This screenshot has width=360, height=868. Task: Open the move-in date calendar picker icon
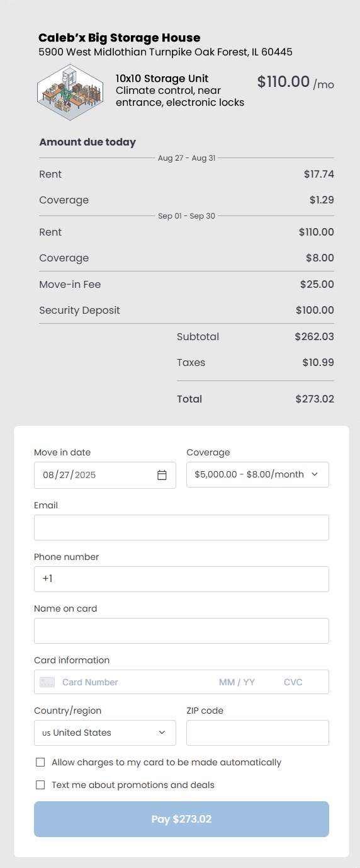click(162, 475)
